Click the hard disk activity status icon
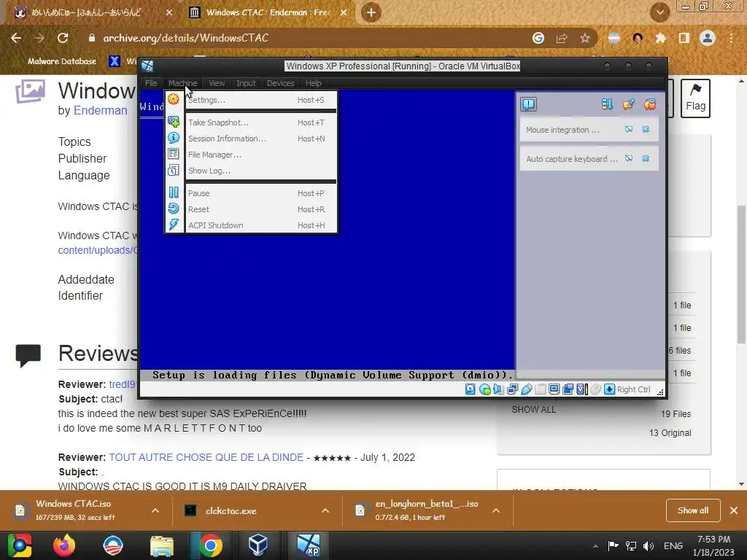Screen dimensions: 747x560 coord(471,389)
